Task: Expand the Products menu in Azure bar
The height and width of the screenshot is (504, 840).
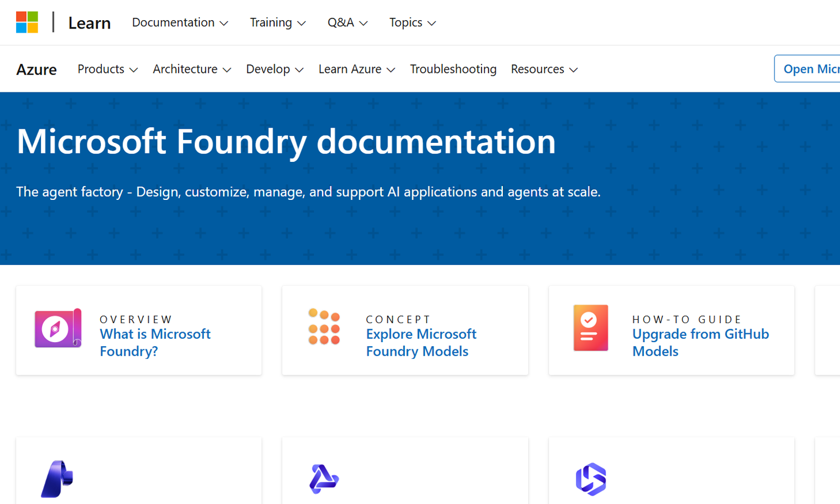Action: (x=107, y=69)
